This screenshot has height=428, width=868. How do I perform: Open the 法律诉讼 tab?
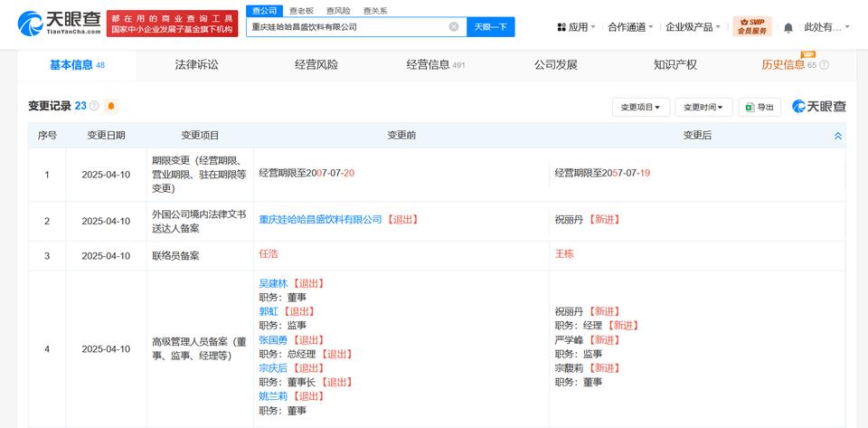196,65
